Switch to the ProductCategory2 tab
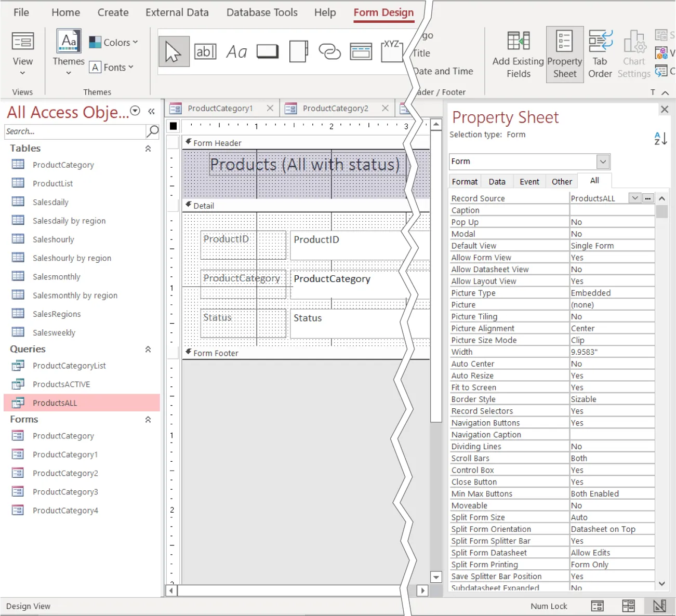The height and width of the screenshot is (616, 676). (336, 108)
